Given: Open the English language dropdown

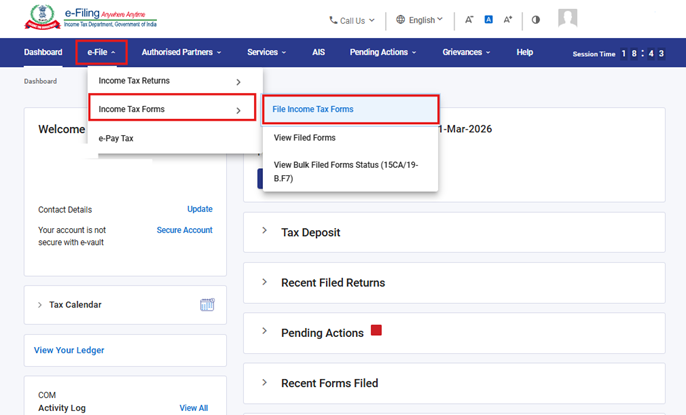Looking at the screenshot, I should coord(419,20).
